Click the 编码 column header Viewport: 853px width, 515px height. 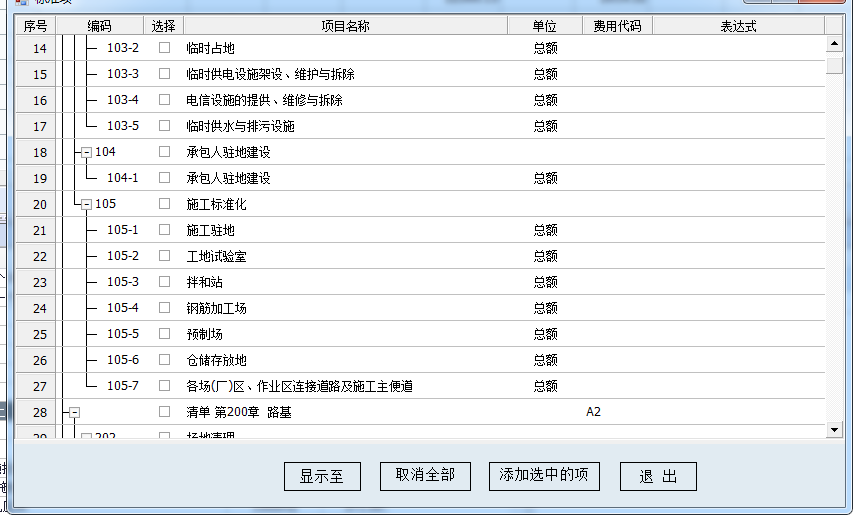click(100, 26)
